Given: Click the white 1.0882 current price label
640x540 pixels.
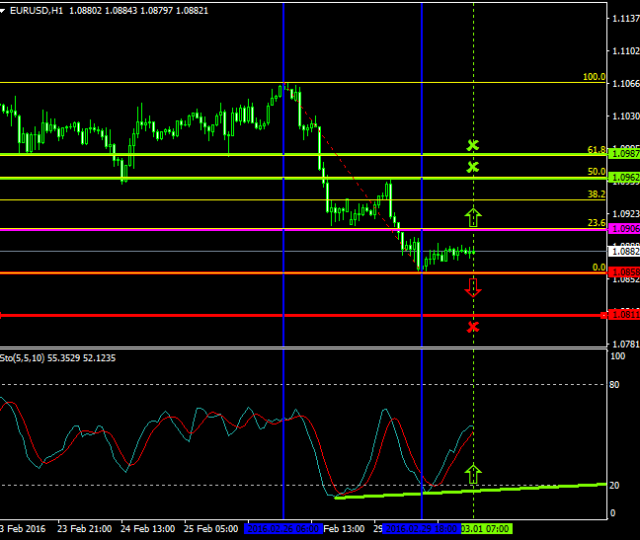Looking at the screenshot, I should (623, 252).
